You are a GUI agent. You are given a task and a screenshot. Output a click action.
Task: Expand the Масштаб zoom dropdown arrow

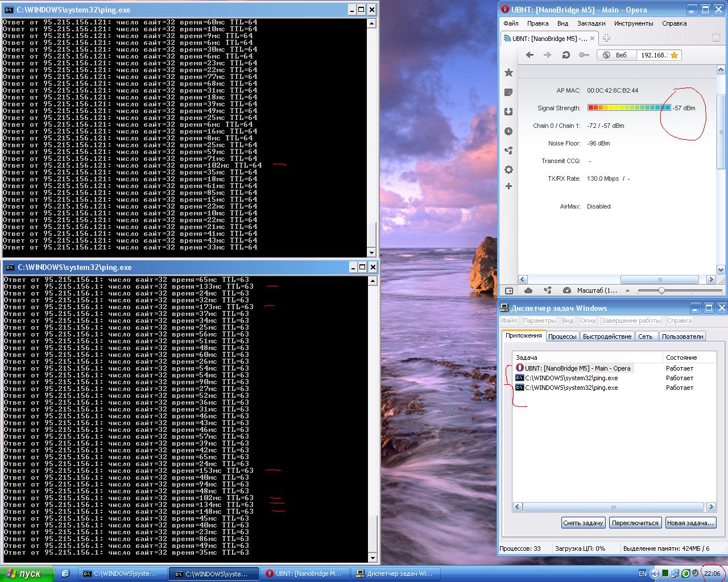coord(628,290)
